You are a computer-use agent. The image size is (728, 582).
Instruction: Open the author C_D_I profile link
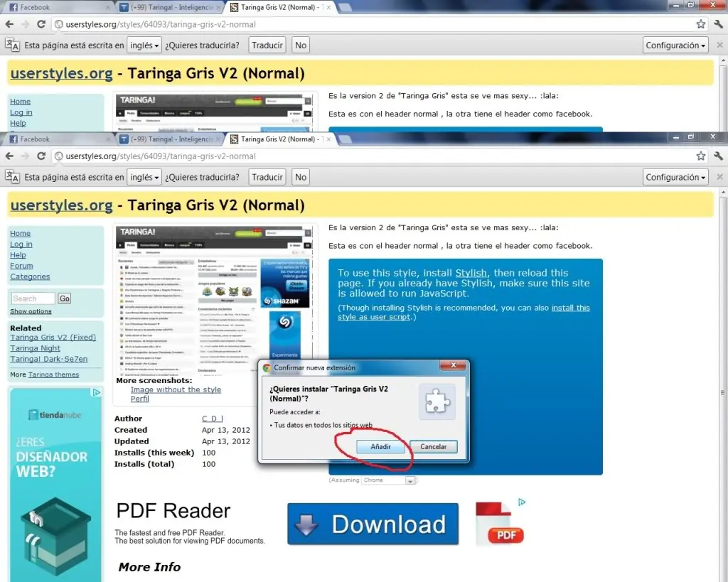coord(213,419)
